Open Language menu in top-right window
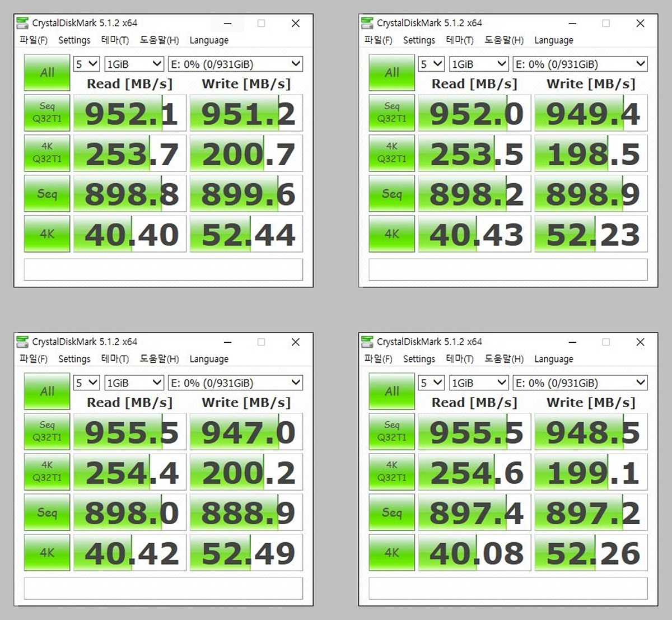The width and height of the screenshot is (672, 620). [x=554, y=40]
